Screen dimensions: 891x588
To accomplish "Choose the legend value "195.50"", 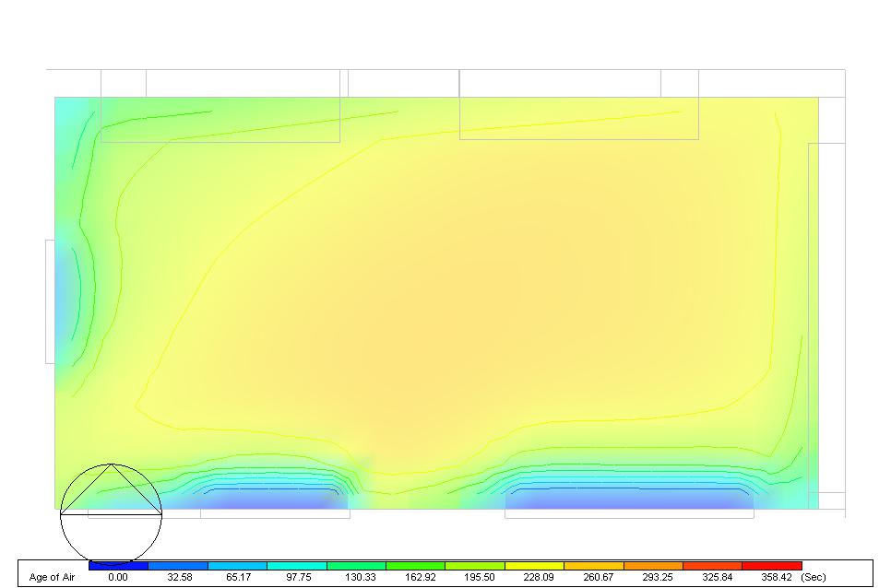I will [x=479, y=577].
